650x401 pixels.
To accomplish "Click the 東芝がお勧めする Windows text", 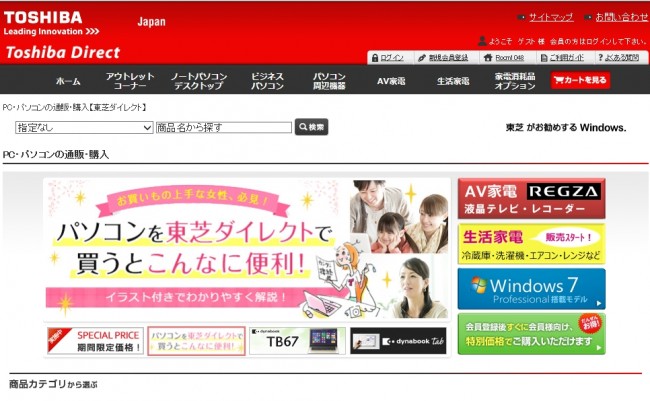I will tap(566, 128).
